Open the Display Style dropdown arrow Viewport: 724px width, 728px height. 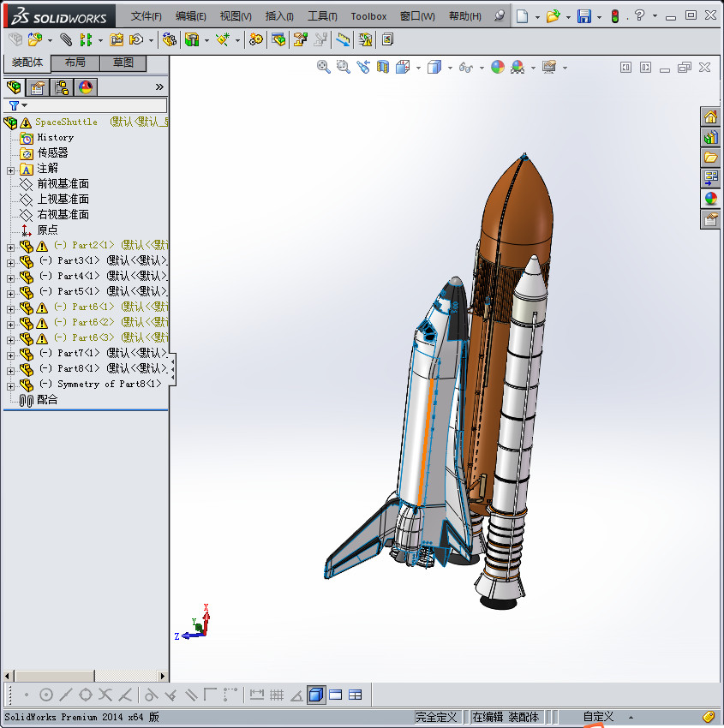(450, 69)
